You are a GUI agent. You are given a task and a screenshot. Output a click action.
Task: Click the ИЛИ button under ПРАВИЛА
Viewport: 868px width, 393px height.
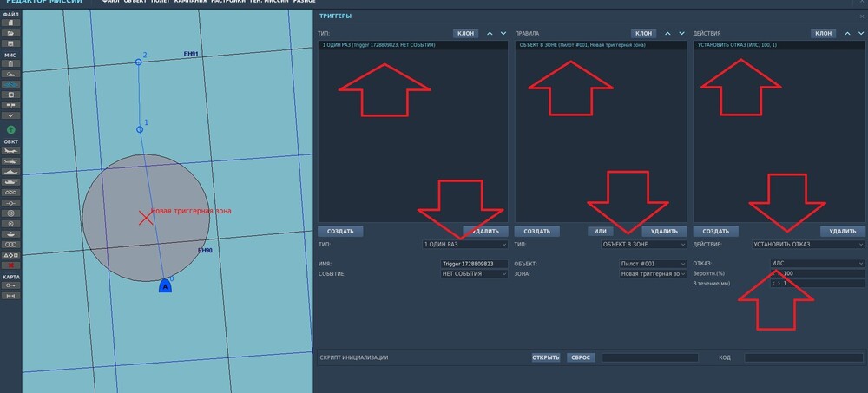tap(600, 232)
